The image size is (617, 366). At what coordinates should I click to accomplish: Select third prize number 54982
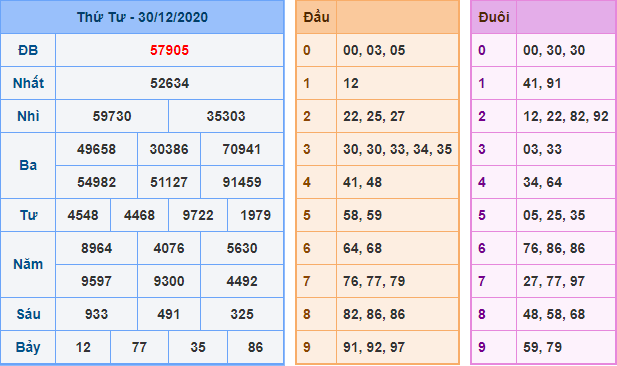coord(96,183)
